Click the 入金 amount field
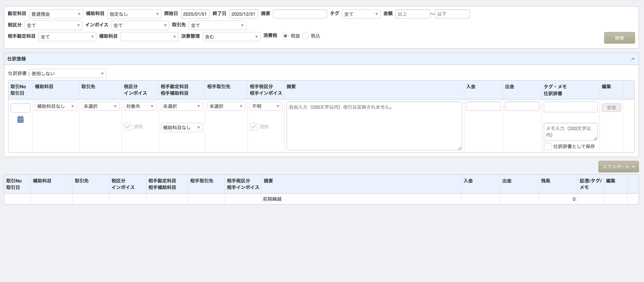This screenshot has height=282, width=644. click(483, 106)
